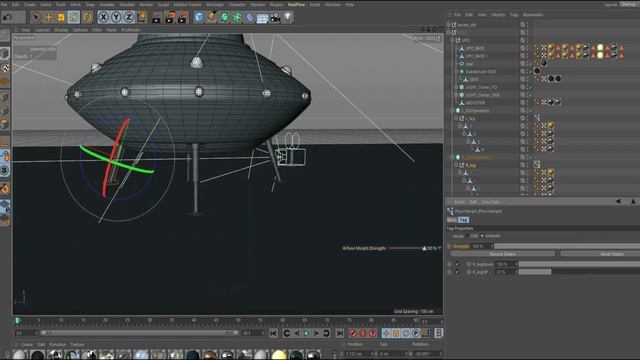Viewport: 640px width, 360px height.
Task: Click the green timeline playhead marker
Action: click(18, 320)
